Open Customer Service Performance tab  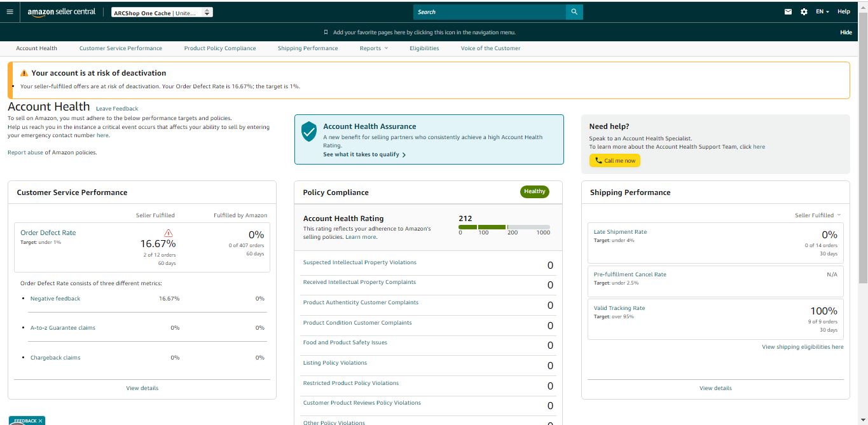(121, 48)
